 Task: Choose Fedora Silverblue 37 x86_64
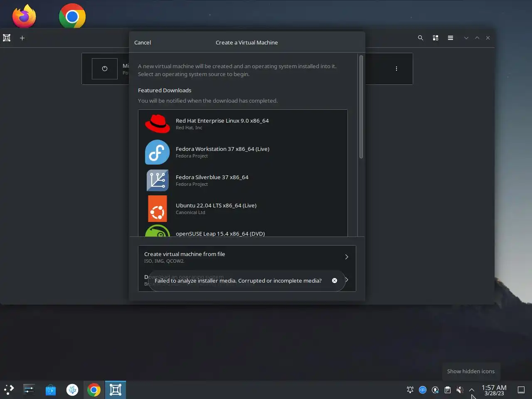point(243,180)
